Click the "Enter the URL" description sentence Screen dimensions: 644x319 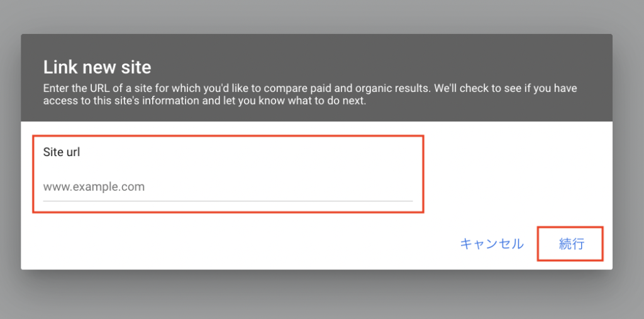tap(189, 88)
